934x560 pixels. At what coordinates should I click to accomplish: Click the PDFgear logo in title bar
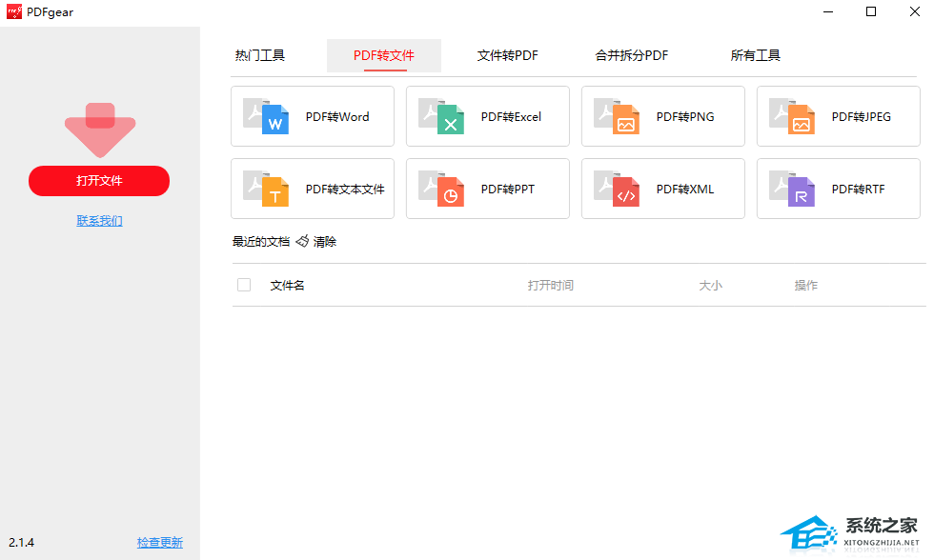(14, 11)
